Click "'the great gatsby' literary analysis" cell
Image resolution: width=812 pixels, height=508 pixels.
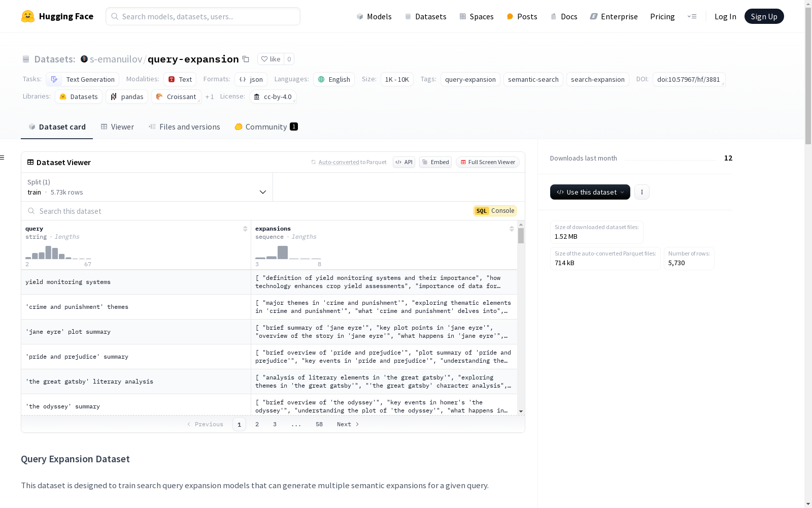coord(136,382)
